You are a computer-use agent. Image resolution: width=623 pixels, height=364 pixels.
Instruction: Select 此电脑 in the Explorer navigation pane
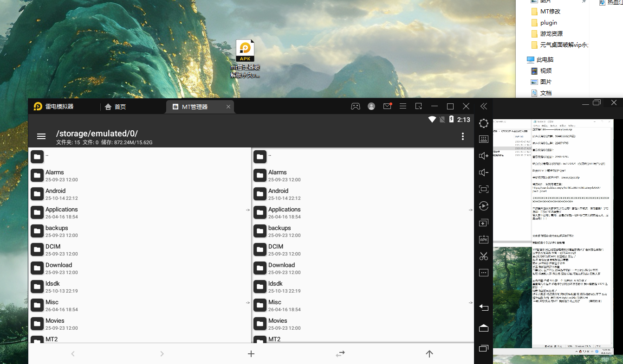pos(540,60)
